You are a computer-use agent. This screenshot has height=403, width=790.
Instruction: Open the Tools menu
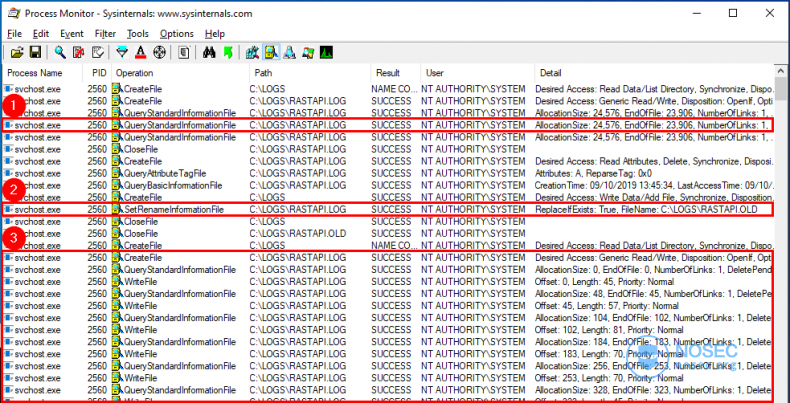point(138,34)
